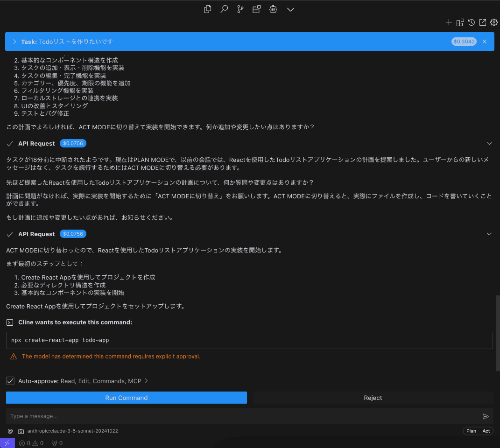Open Cline settings gear icon
500x448 pixels.
(x=493, y=22)
